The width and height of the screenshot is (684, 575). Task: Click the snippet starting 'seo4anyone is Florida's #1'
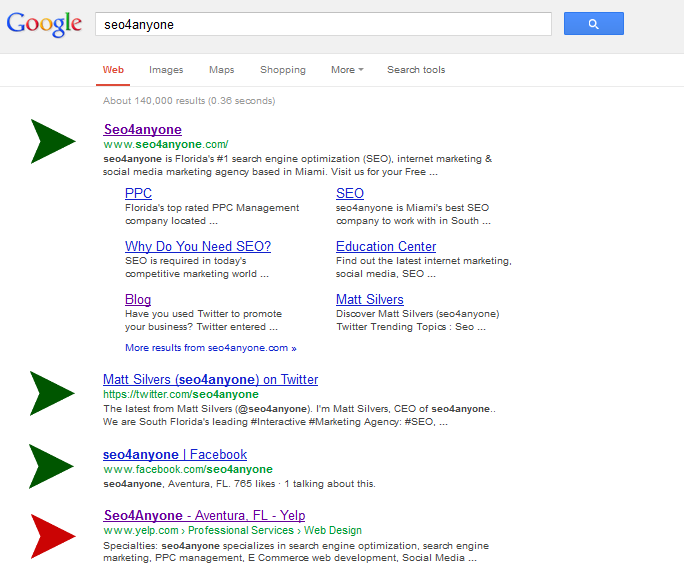298,165
